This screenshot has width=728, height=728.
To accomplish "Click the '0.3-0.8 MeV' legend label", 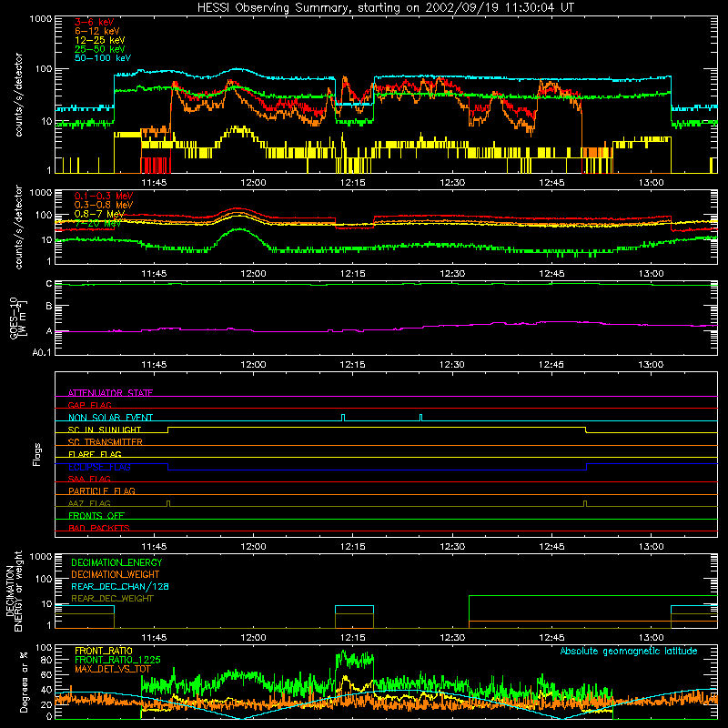I will click(104, 205).
